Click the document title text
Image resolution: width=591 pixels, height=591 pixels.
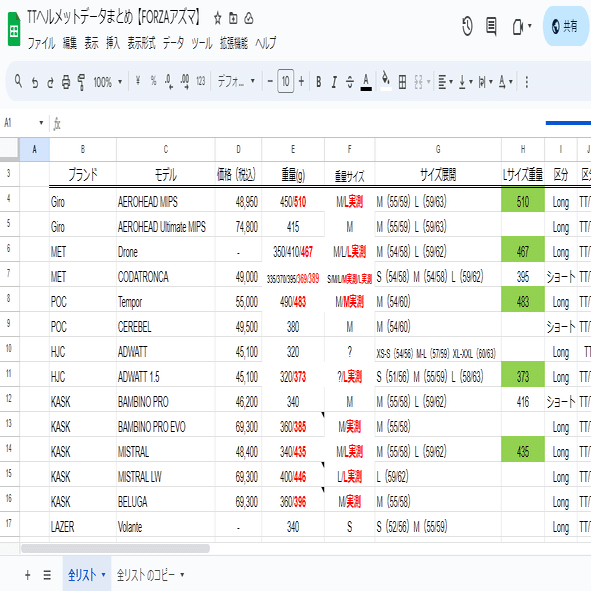point(113,17)
